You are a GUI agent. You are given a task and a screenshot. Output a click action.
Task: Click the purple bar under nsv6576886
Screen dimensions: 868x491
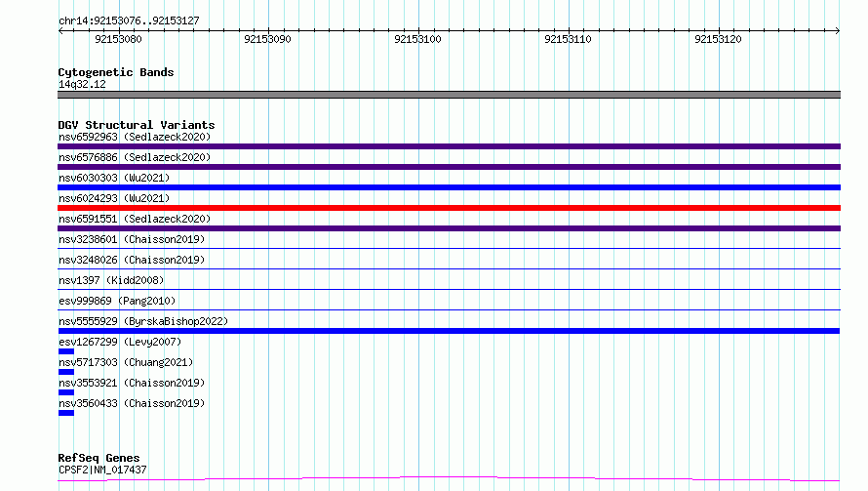449,167
